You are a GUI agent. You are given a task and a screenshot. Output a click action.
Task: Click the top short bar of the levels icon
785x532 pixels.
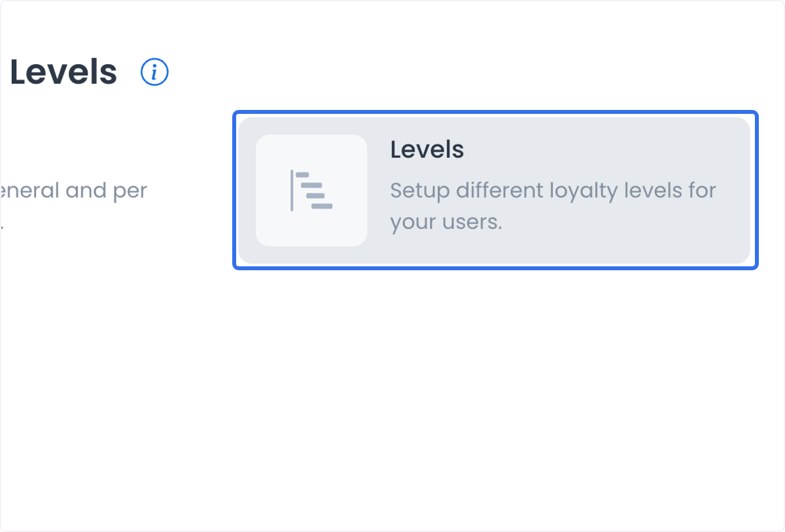pos(302,175)
